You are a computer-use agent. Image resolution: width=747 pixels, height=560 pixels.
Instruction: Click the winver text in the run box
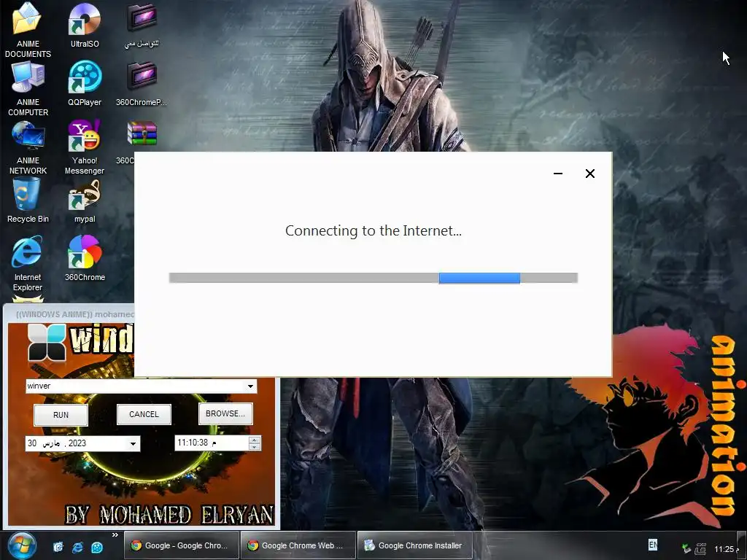pos(39,386)
